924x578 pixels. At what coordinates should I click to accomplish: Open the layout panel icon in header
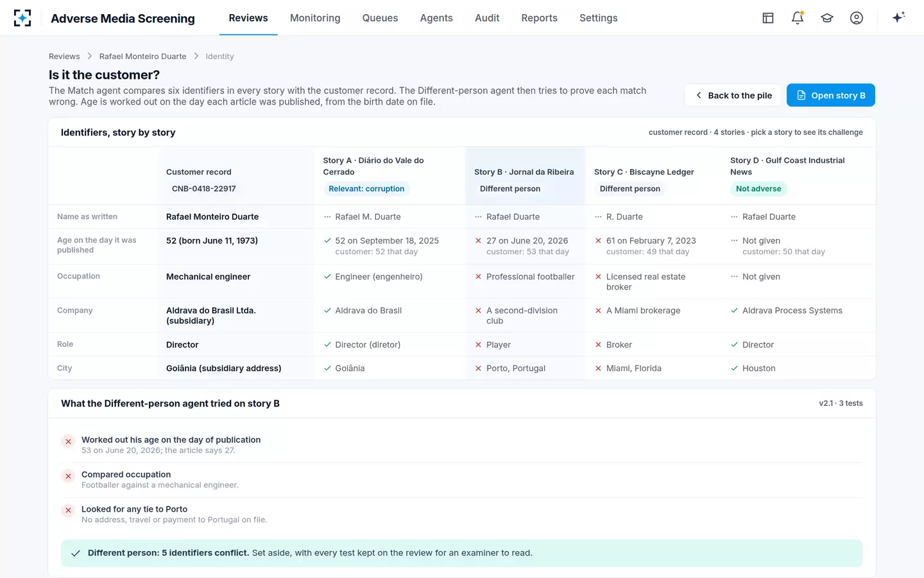coord(768,18)
